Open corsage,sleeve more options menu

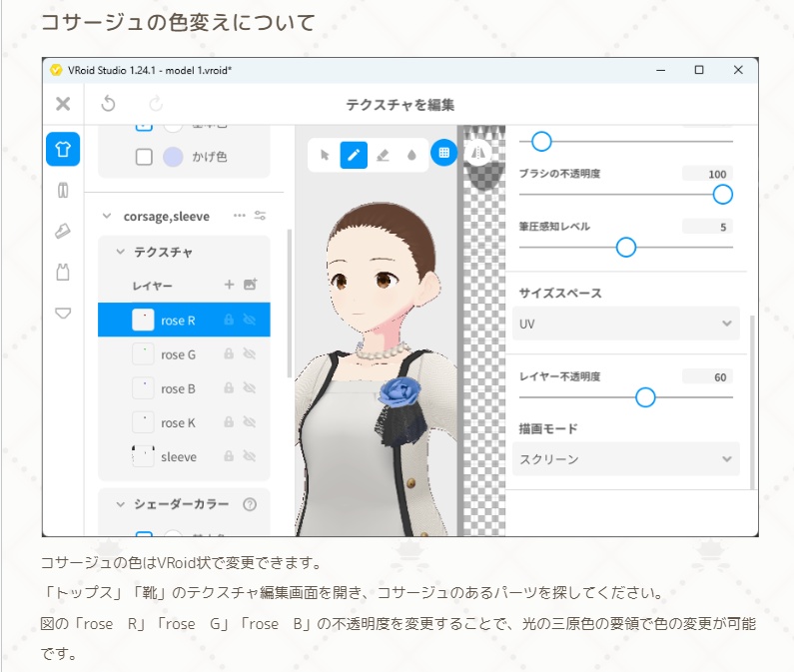pos(239,216)
